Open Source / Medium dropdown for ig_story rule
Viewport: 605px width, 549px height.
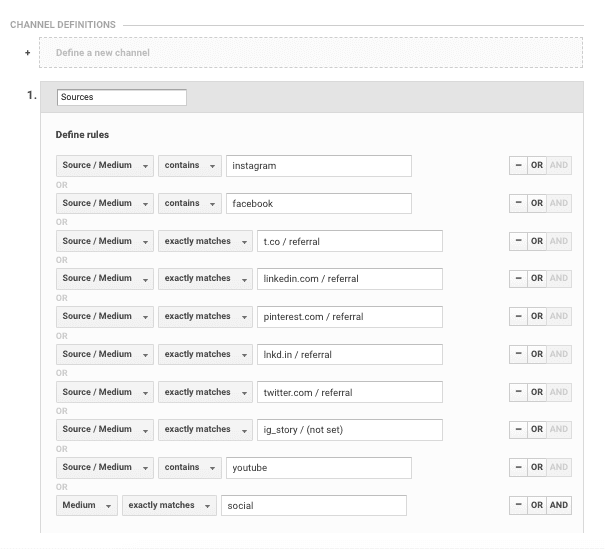tap(105, 430)
